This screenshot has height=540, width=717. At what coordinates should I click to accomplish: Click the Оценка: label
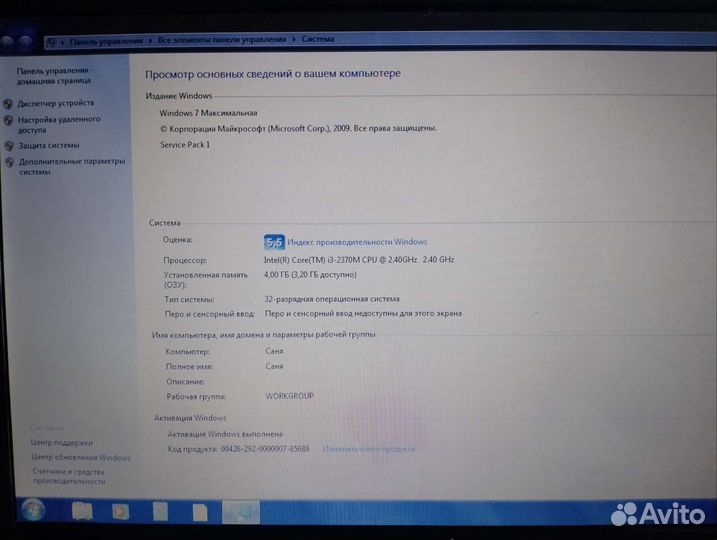click(177, 240)
